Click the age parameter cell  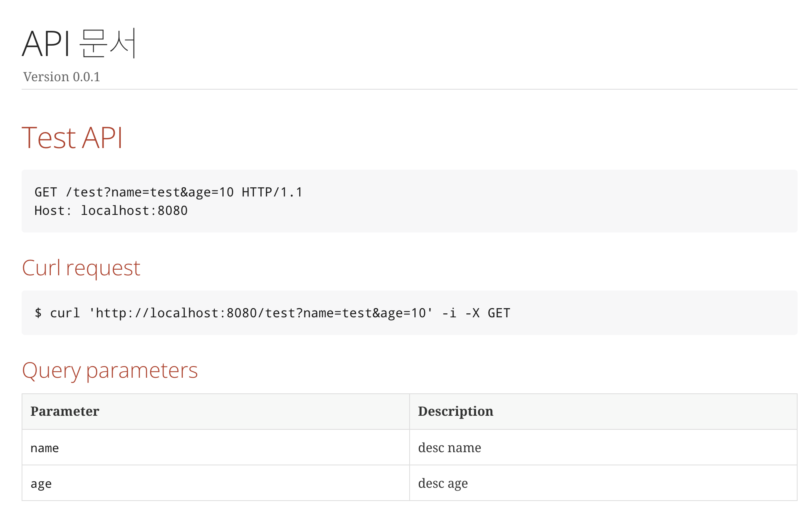click(41, 483)
